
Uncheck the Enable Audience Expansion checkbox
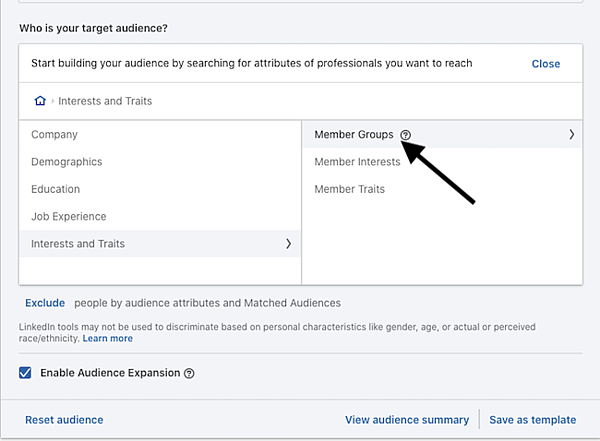click(25, 373)
